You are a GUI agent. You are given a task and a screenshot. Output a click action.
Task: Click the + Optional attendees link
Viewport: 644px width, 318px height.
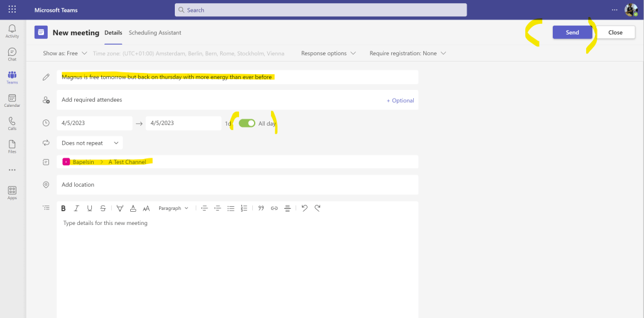[x=400, y=101]
